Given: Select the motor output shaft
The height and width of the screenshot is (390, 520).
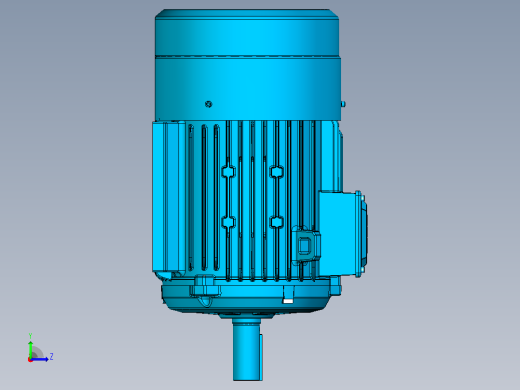Looking at the screenshot, I should [x=247, y=349].
